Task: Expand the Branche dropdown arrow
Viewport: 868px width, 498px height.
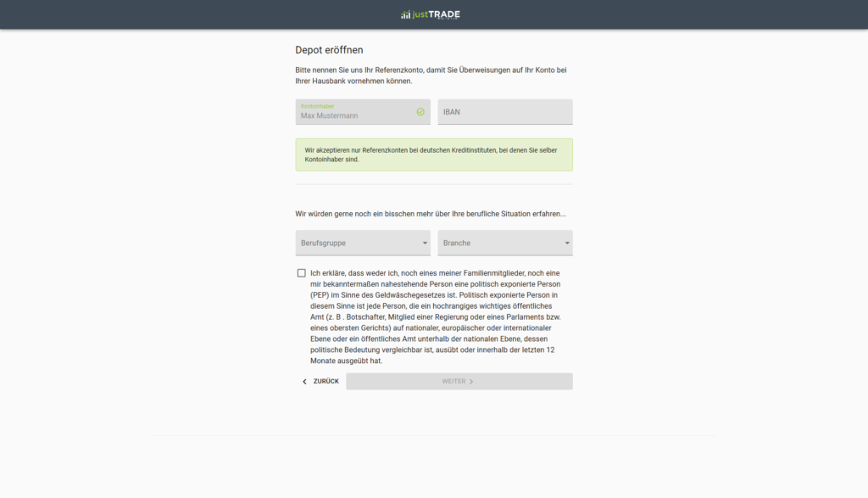Action: 567,243
